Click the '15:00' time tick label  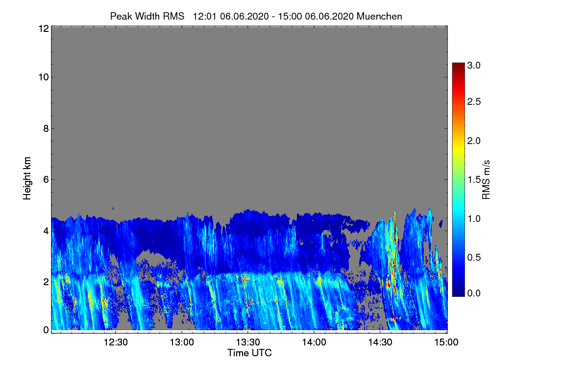[x=446, y=342]
